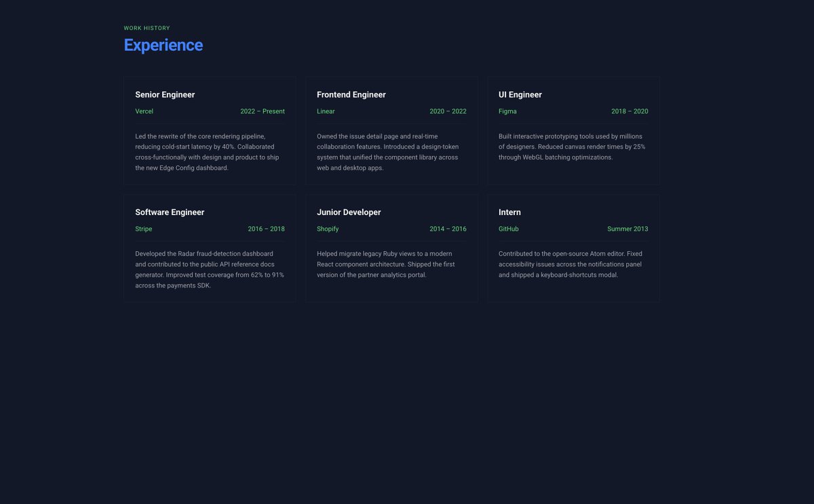The width and height of the screenshot is (814, 504).
Task: Click the Frontend Engineer description paragraph
Action: (x=391, y=152)
